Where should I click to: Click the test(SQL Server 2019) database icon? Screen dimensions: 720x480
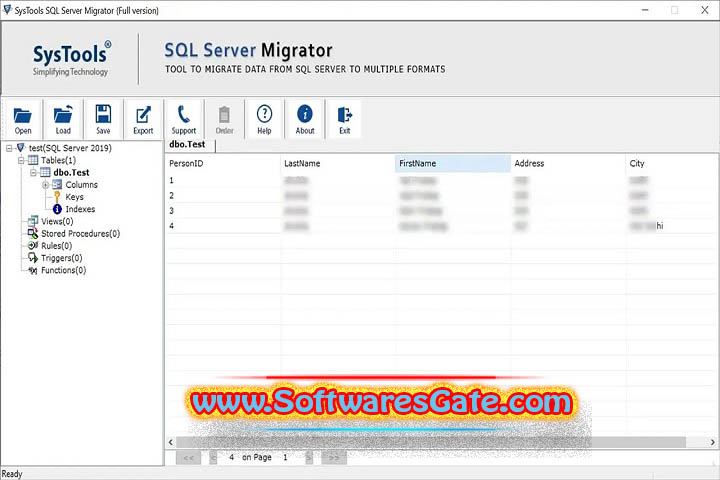pyautogui.click(x=21, y=147)
